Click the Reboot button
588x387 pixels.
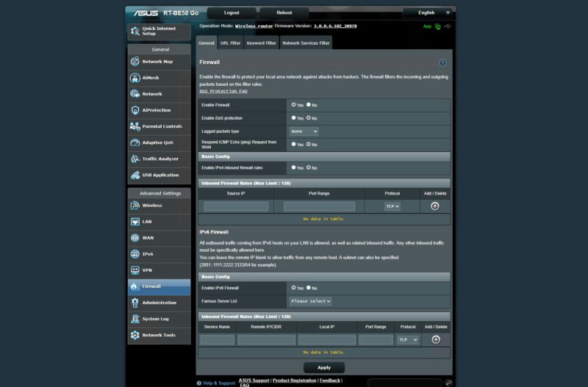click(x=284, y=12)
